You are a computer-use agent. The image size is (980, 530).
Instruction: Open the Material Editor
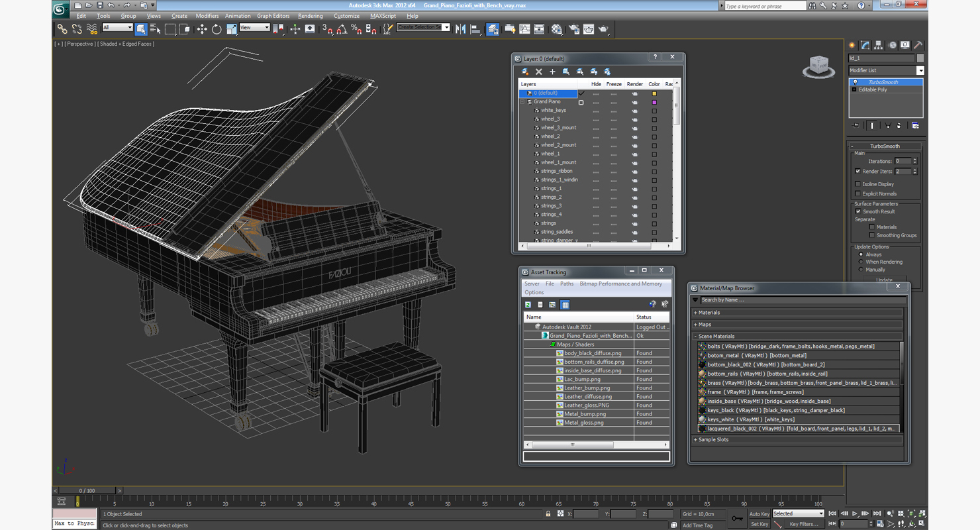tap(556, 28)
